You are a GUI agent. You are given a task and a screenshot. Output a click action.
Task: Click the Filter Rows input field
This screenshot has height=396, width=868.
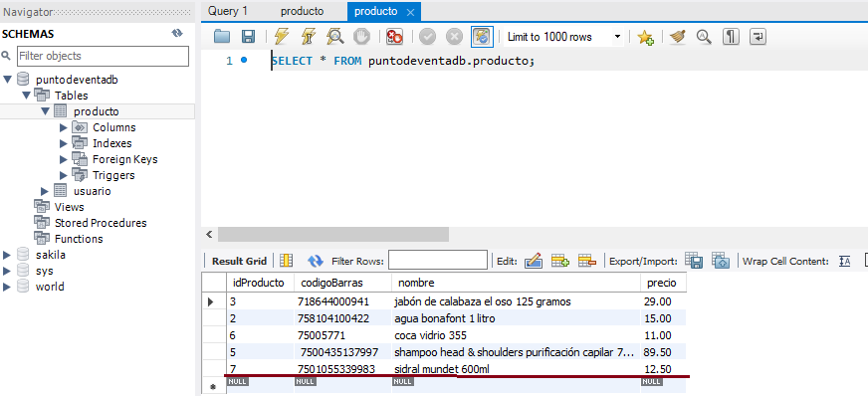438,261
